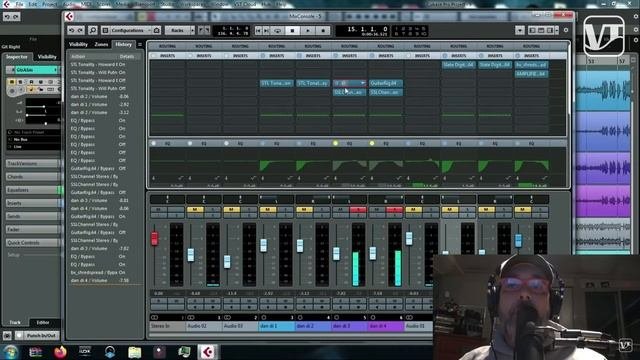Bypass inserts on the dan di 1 channel
The height and width of the screenshot is (360, 640).
pos(263,56)
